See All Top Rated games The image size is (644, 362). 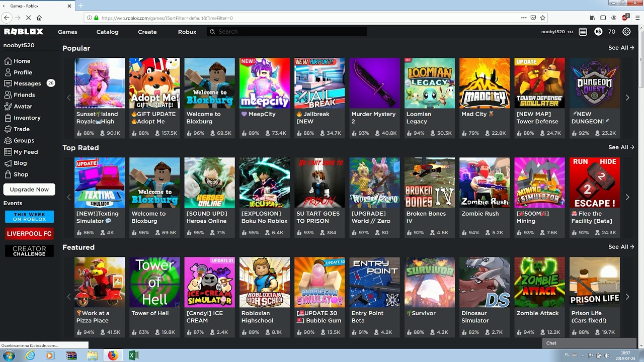coord(621,147)
